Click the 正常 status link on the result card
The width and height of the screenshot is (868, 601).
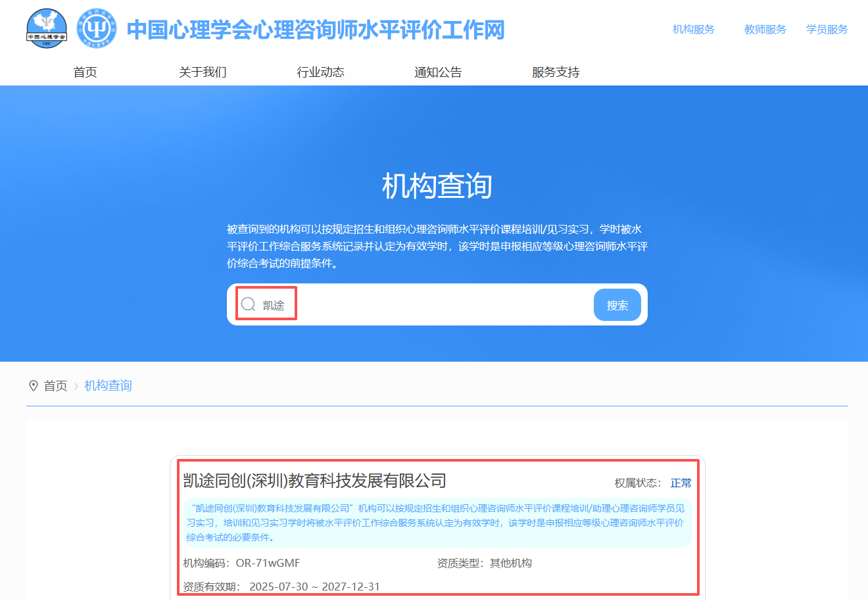click(681, 483)
